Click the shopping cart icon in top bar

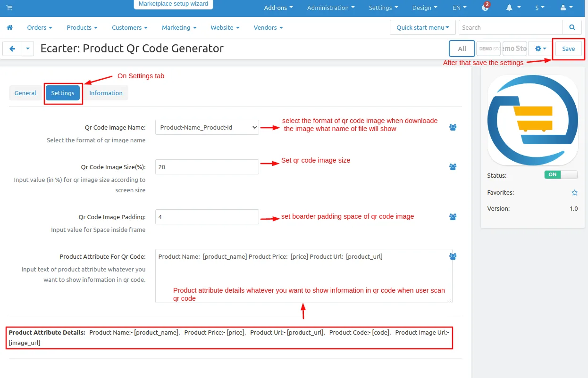pyautogui.click(x=9, y=8)
